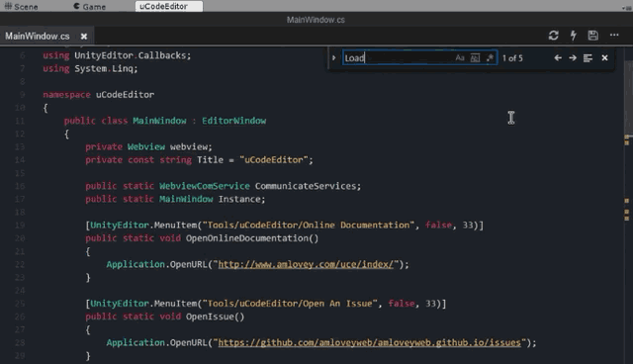This screenshot has height=364, width=633.
Task: Switch to the Game tab
Action: point(89,7)
